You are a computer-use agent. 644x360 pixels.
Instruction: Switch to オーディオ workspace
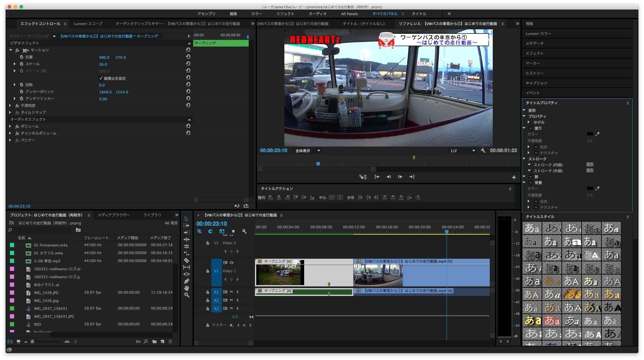[317, 14]
